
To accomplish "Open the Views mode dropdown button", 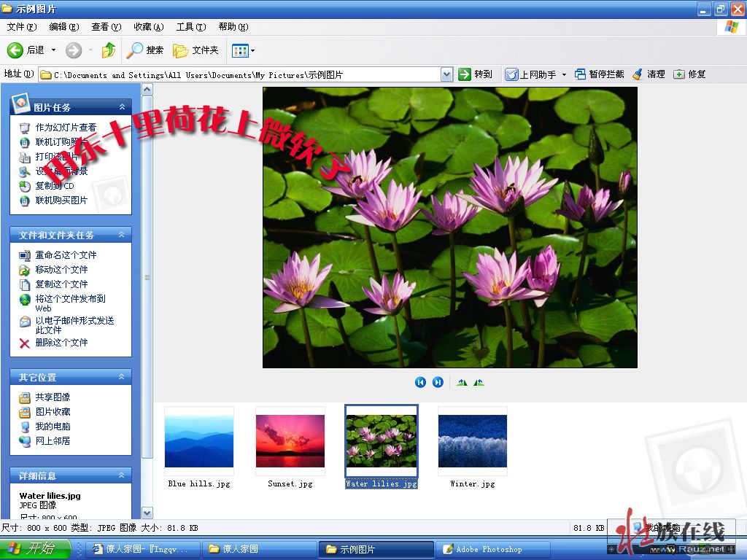I will tap(243, 50).
